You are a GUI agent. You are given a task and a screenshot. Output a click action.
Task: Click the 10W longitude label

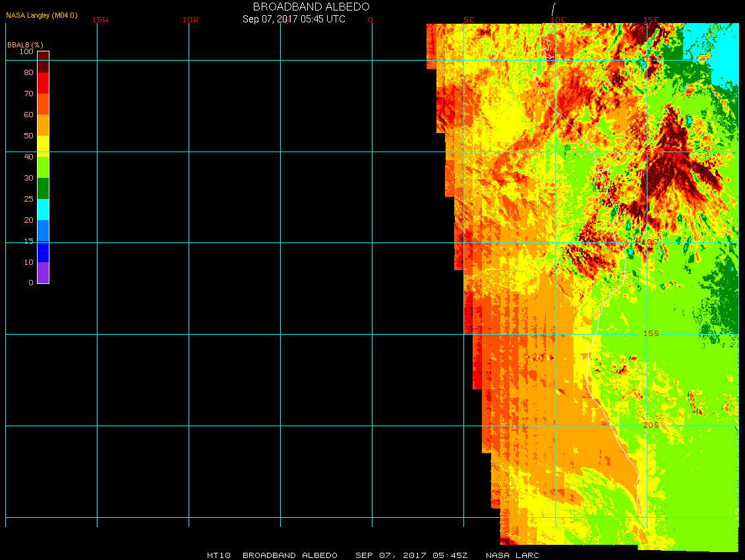[191, 20]
